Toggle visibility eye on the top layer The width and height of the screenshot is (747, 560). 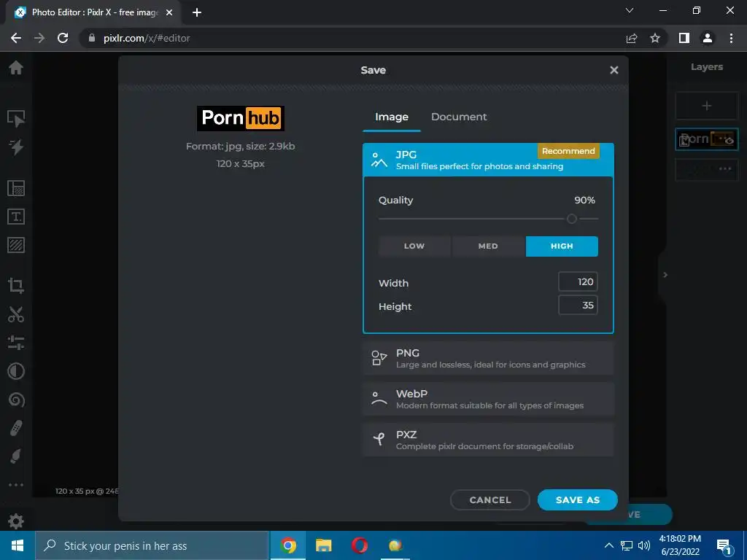pos(729,141)
